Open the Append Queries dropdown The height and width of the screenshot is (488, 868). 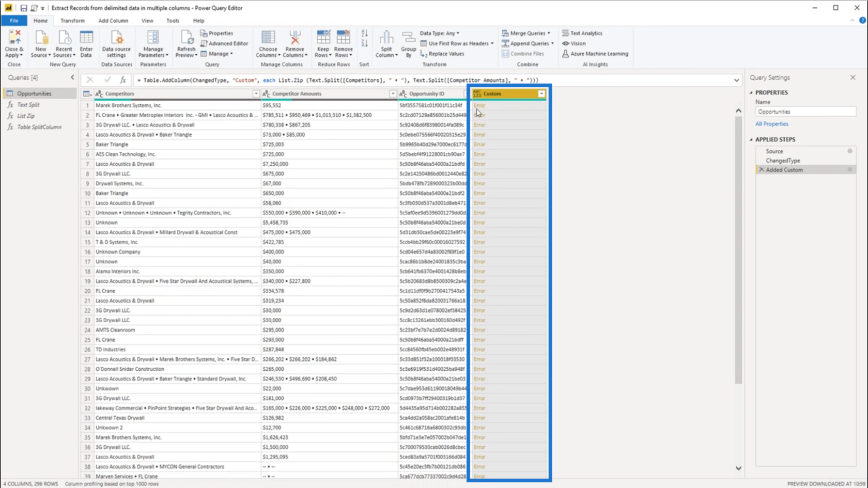click(528, 43)
